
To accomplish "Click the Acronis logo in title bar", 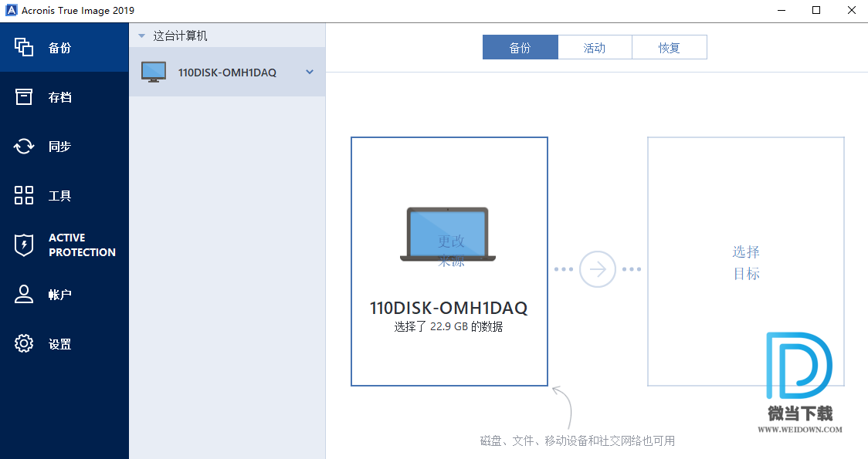I will pos(11,10).
